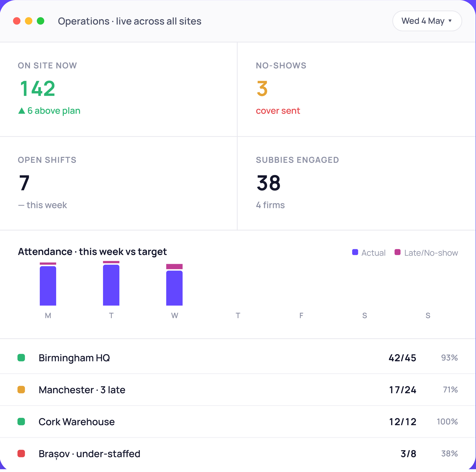Click the On Site Now value 142
Image resolution: width=476 pixels, height=472 pixels.
(37, 88)
